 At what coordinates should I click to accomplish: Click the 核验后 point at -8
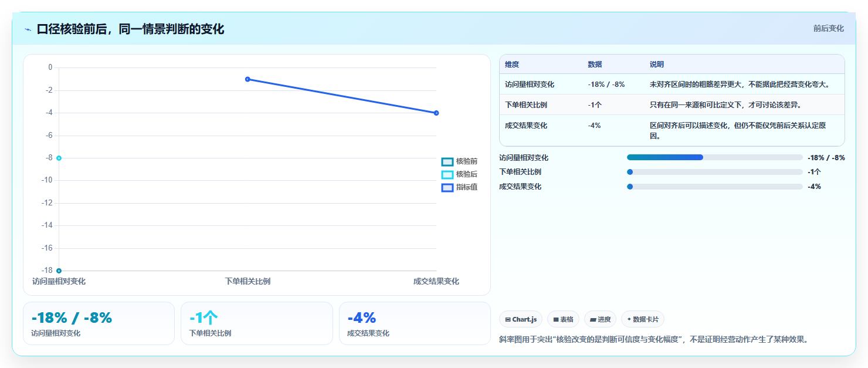coord(59,158)
